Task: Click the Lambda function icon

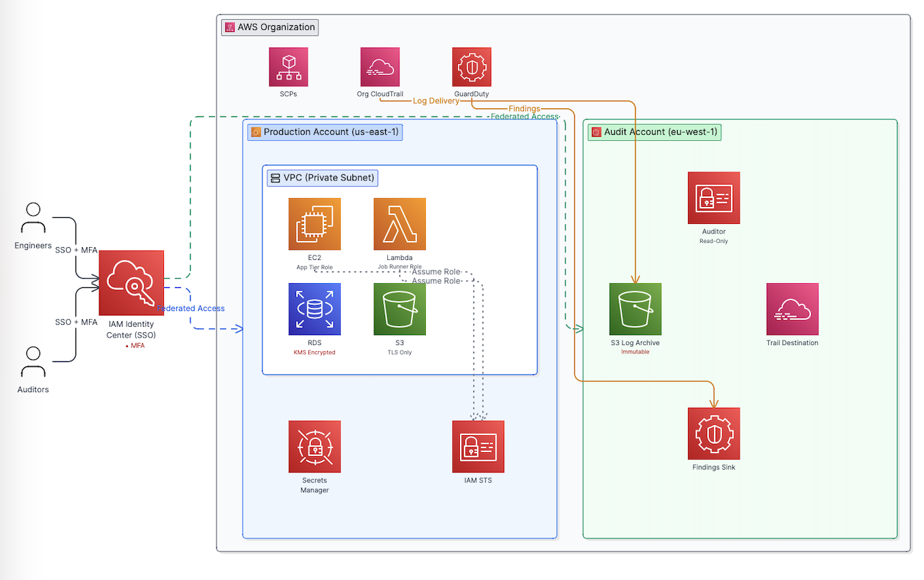Action: point(399,224)
